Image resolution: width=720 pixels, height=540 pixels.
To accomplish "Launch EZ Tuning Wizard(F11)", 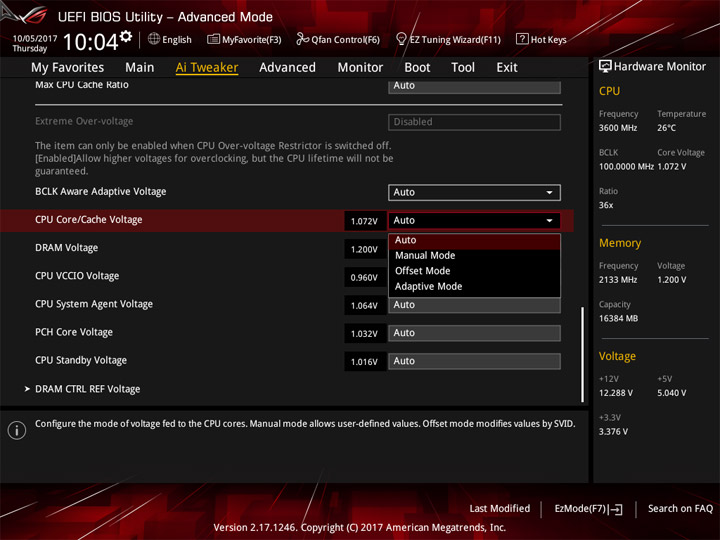I will [x=448, y=39].
